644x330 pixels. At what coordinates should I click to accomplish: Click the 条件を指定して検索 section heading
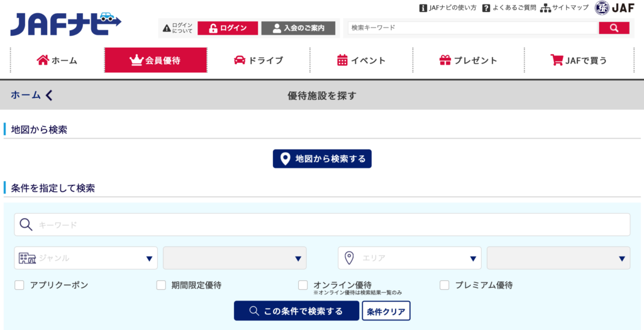point(53,189)
